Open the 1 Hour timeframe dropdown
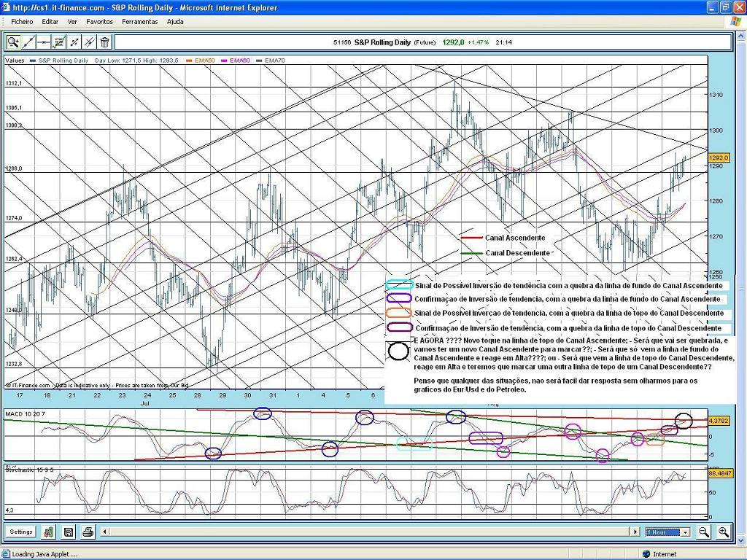The image size is (747, 560). point(667,532)
